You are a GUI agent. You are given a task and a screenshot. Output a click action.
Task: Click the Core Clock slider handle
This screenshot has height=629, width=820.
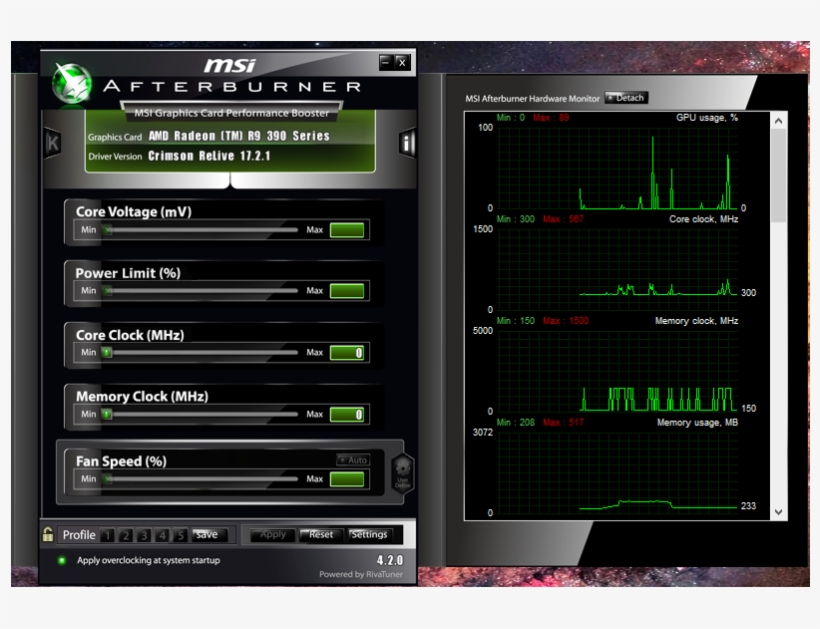pos(106,353)
